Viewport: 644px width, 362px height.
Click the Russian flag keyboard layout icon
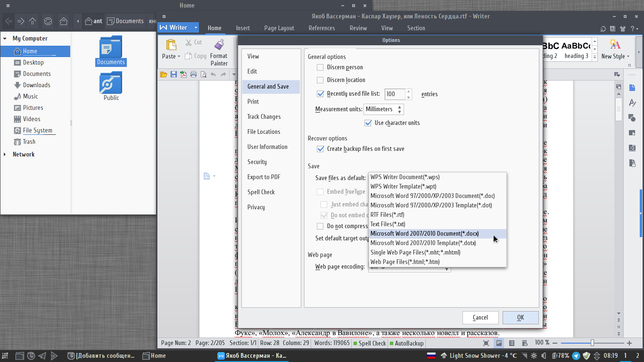click(431, 356)
